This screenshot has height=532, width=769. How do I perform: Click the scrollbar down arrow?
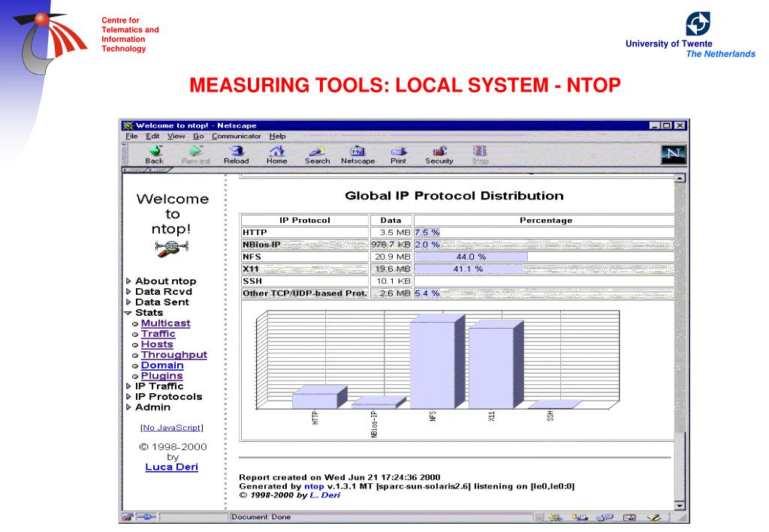[680, 506]
